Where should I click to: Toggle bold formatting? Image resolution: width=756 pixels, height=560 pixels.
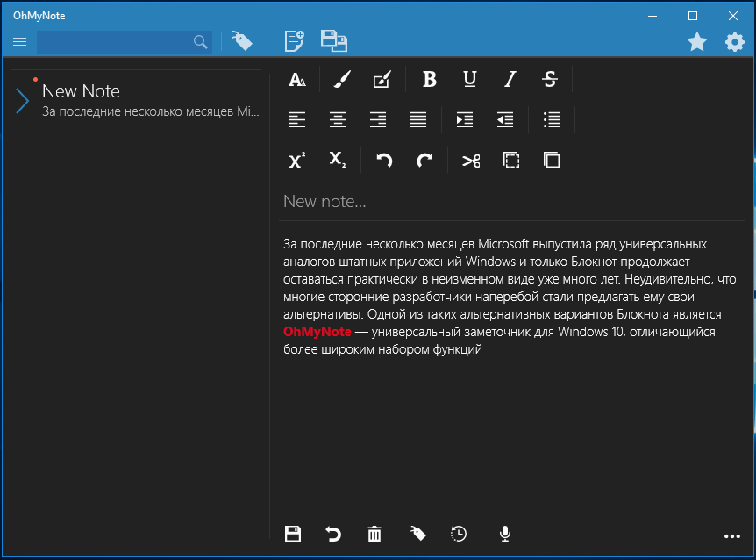pyautogui.click(x=429, y=79)
